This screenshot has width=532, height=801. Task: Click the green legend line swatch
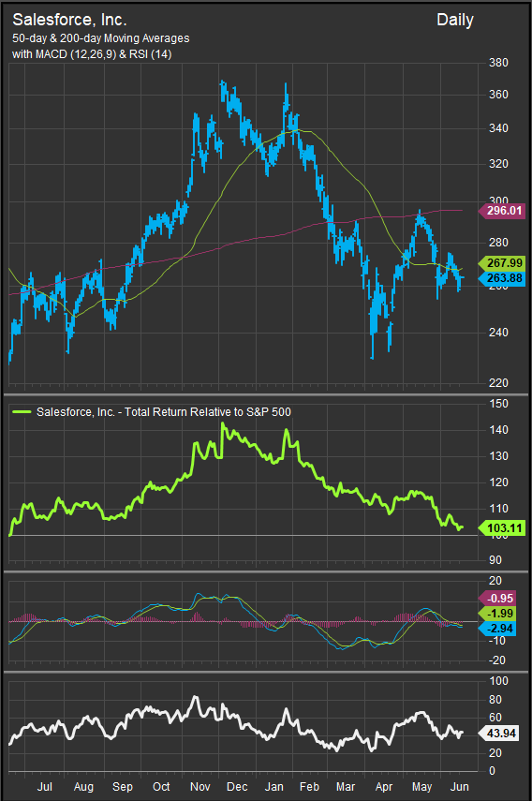(21, 411)
